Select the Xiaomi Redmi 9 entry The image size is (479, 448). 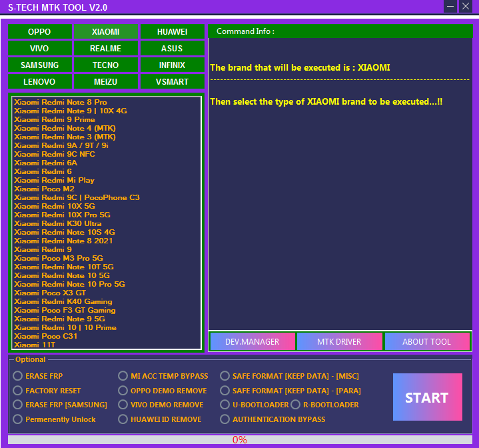tap(107, 249)
